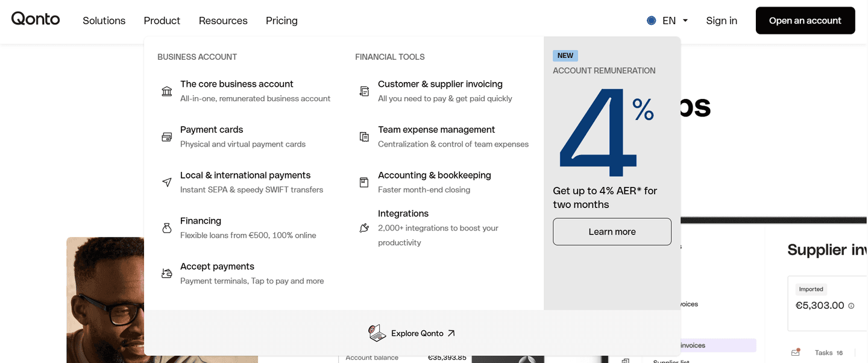Open the Product menu

point(162,21)
